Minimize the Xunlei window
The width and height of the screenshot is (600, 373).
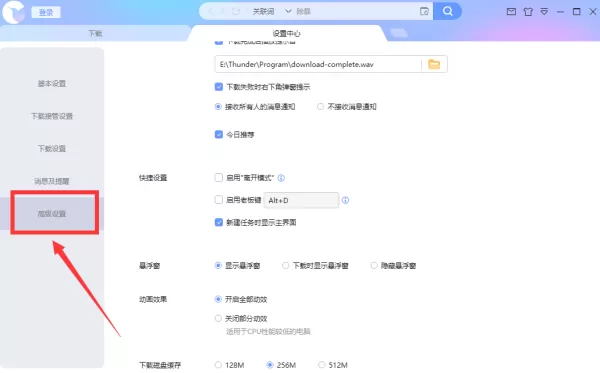560,12
